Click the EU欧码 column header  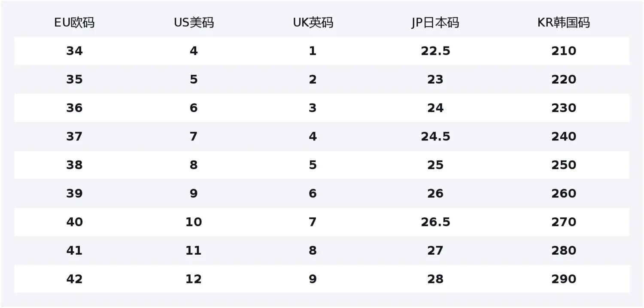pyautogui.click(x=74, y=23)
